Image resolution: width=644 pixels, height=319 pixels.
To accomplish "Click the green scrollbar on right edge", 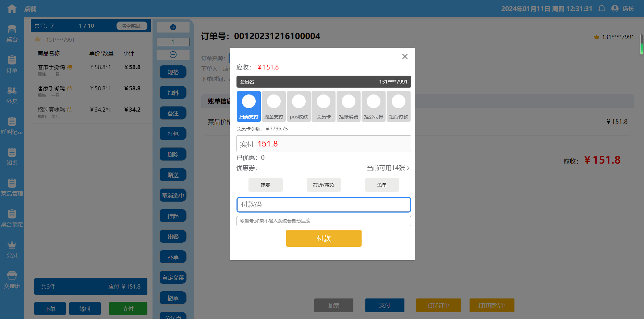I will pos(642,44).
